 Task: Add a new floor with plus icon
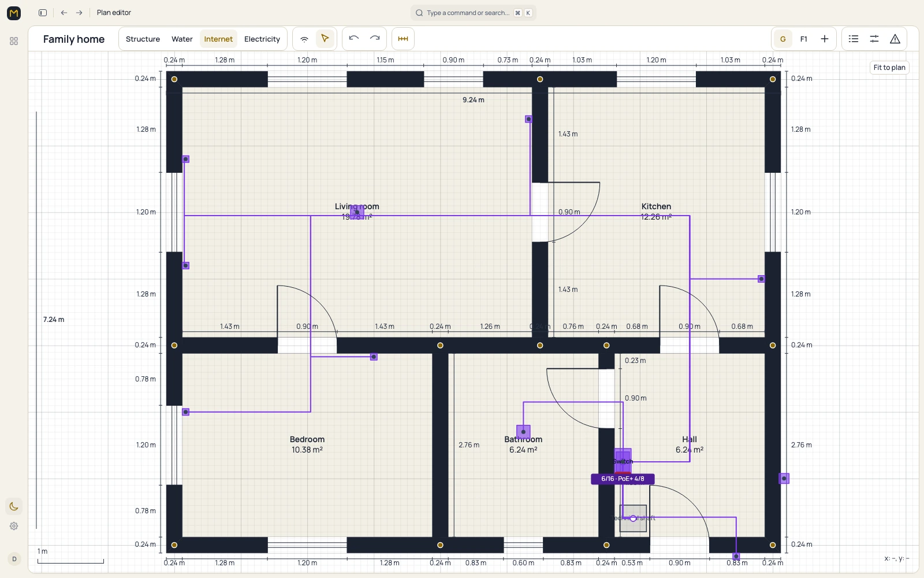[825, 39]
